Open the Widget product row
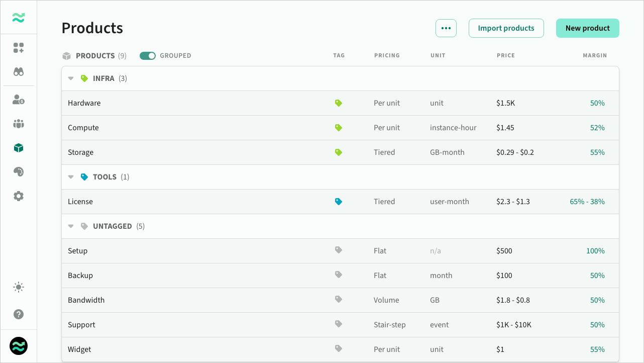 [340, 349]
